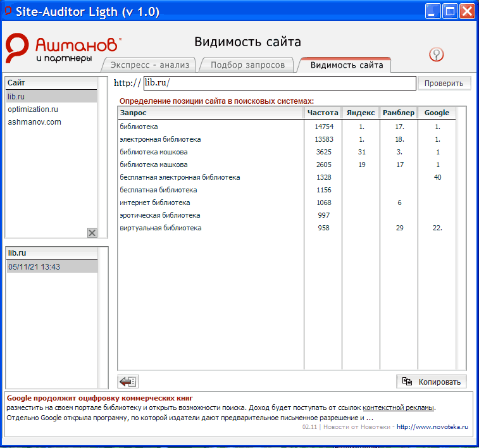
Task: Open the Подбор запросов tab
Action: coord(247,65)
